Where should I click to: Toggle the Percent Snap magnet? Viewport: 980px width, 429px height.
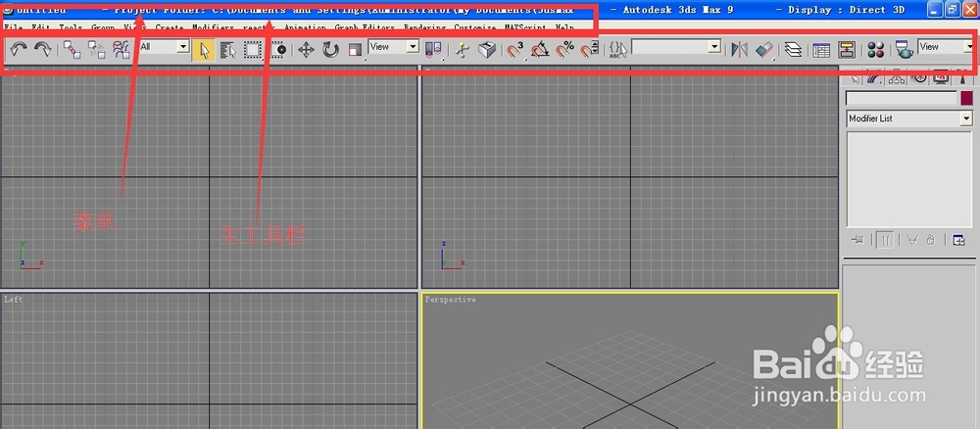pyautogui.click(x=564, y=50)
